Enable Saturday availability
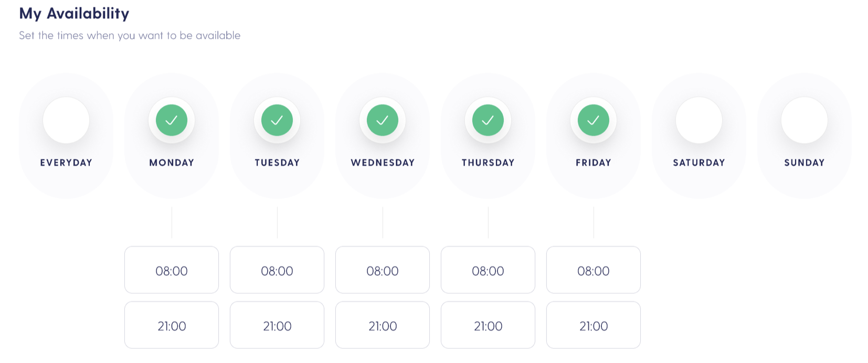The image size is (868, 363). [x=698, y=120]
